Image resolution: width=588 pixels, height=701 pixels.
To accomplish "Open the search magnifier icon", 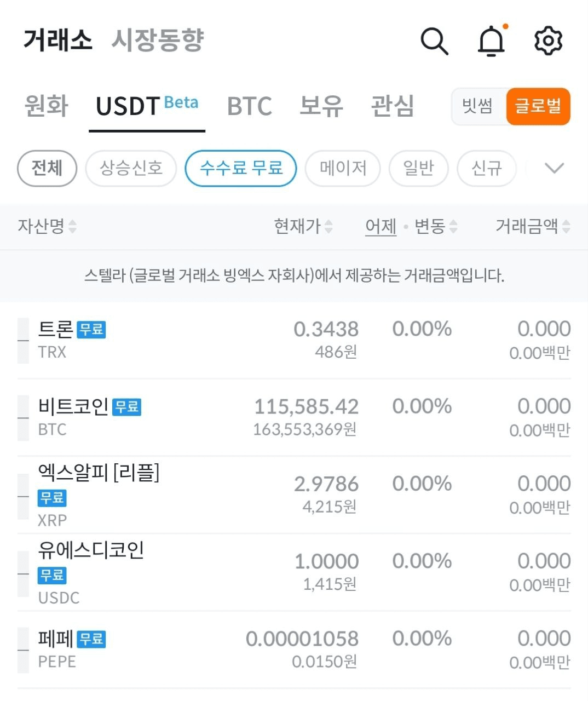I will [x=434, y=41].
